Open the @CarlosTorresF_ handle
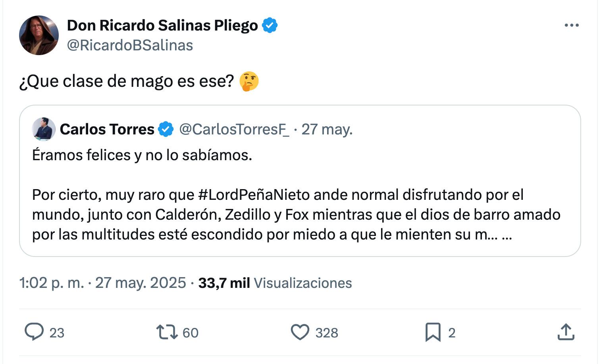Image resolution: width=601 pixels, height=364 pixels. click(x=234, y=129)
